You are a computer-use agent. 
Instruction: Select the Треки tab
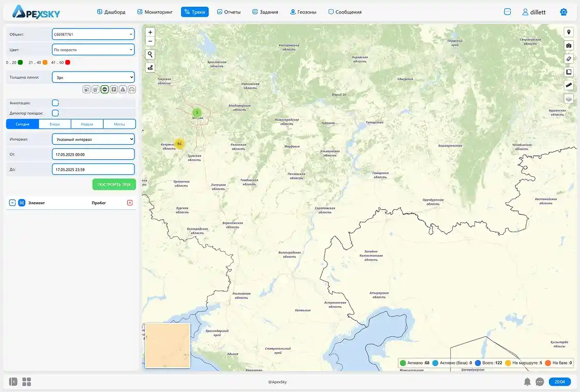(x=195, y=12)
